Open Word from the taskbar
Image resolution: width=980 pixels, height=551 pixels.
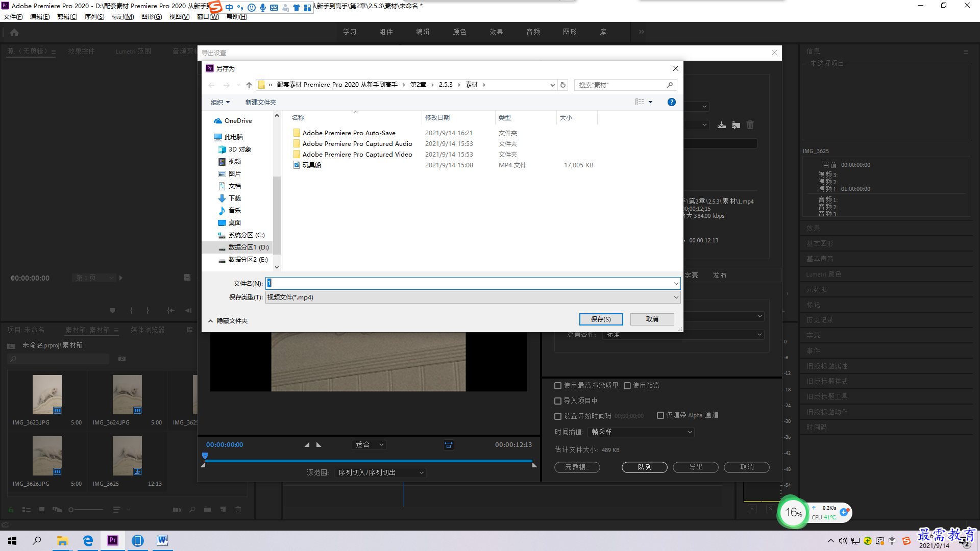(x=162, y=541)
